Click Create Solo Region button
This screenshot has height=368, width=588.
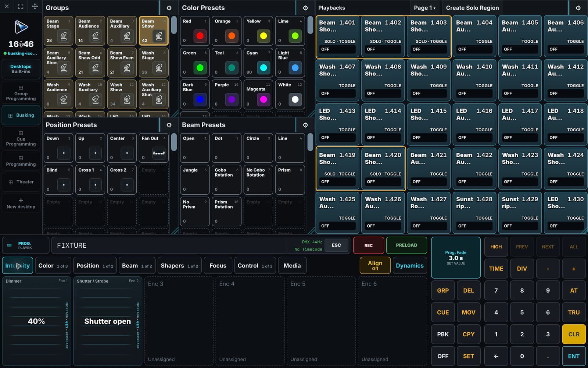point(472,8)
